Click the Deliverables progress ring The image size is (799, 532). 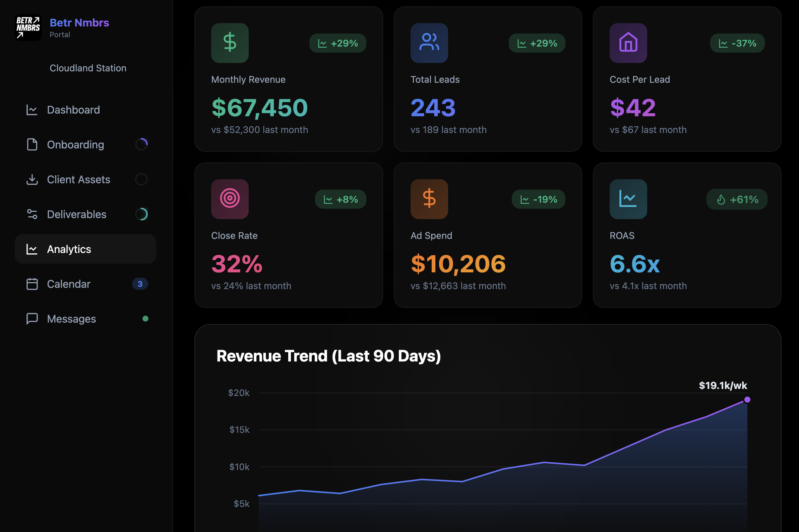pos(141,214)
